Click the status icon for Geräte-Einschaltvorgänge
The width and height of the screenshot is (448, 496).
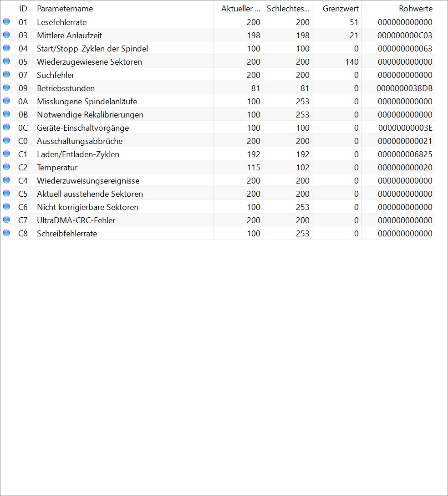[x=6, y=128]
